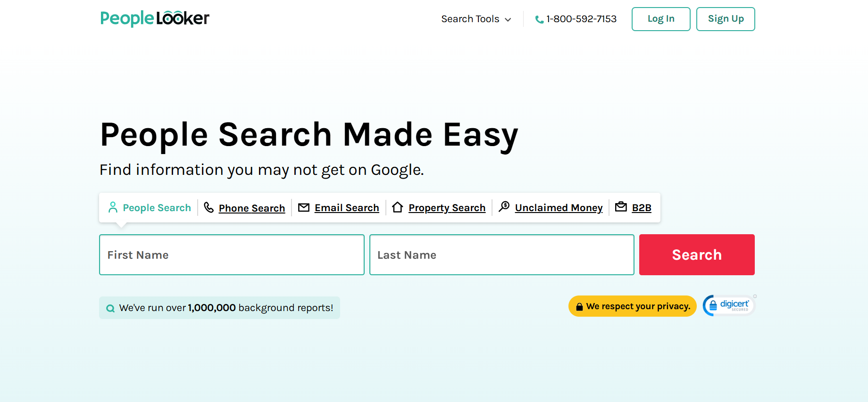Open the Property Search tab
The width and height of the screenshot is (868, 402).
[447, 208]
